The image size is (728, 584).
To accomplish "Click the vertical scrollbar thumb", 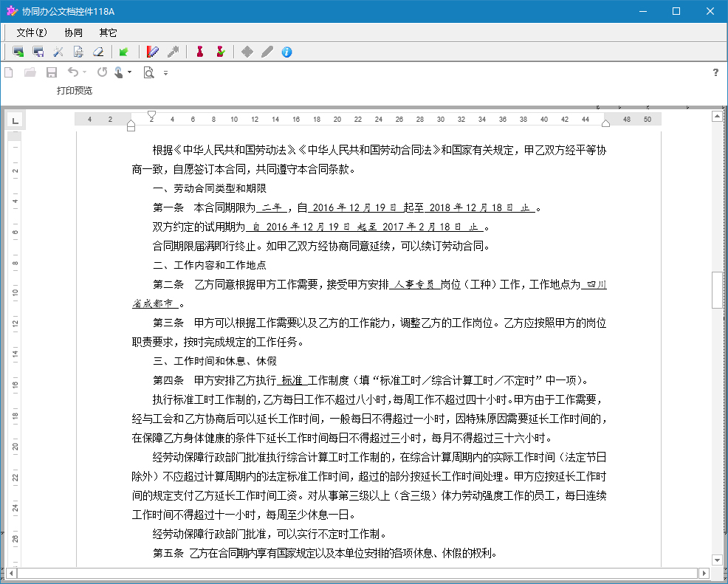I will pyautogui.click(x=718, y=290).
